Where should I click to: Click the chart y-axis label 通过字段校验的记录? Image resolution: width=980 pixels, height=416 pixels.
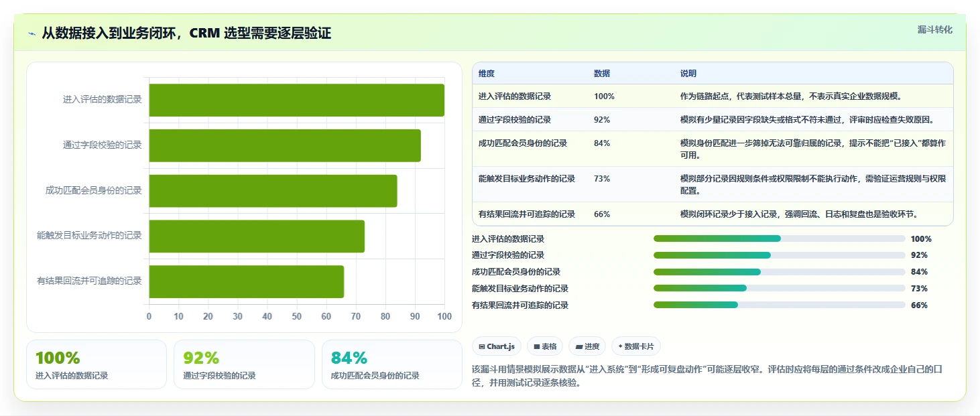point(103,145)
